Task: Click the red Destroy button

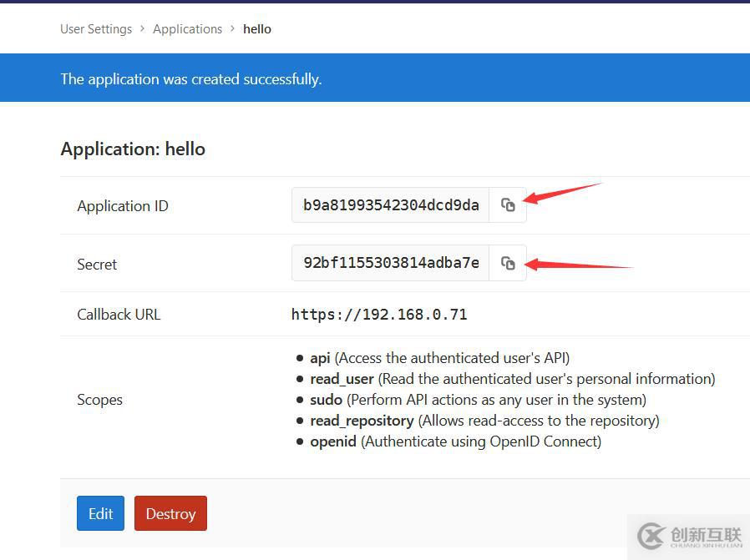Action: [x=170, y=514]
